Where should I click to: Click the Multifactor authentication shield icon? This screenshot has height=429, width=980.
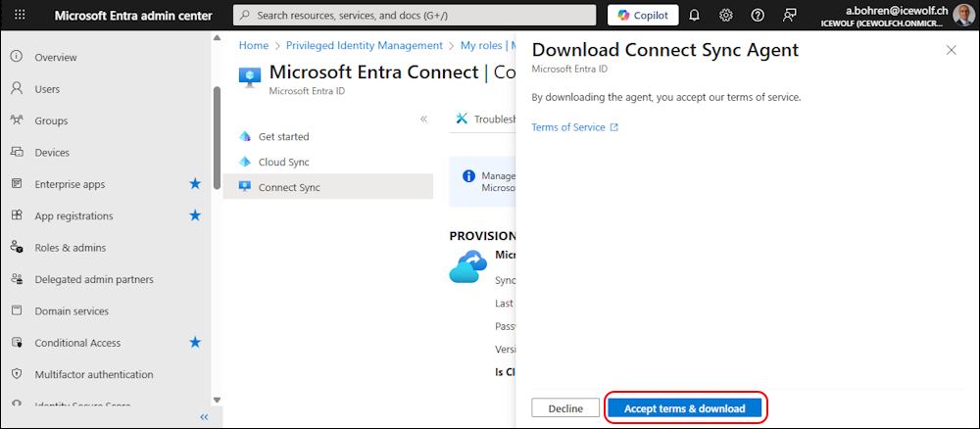click(x=17, y=374)
